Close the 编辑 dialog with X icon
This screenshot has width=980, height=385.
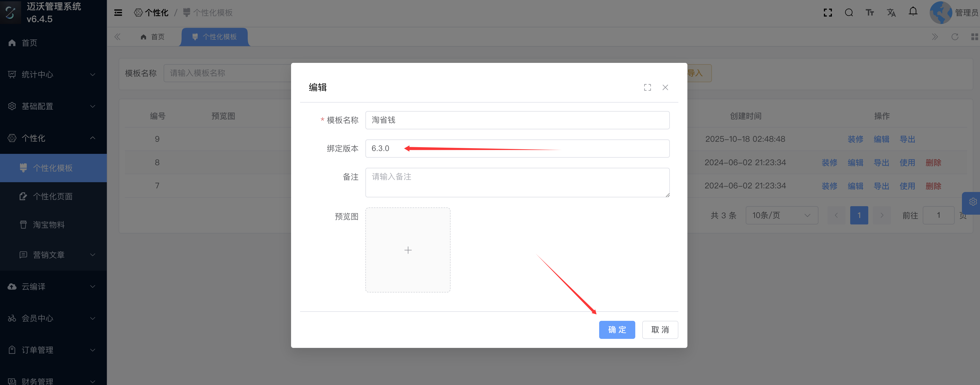click(665, 87)
